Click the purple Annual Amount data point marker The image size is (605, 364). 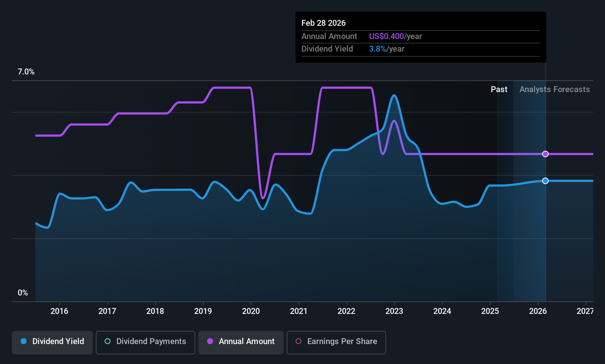[x=545, y=154]
